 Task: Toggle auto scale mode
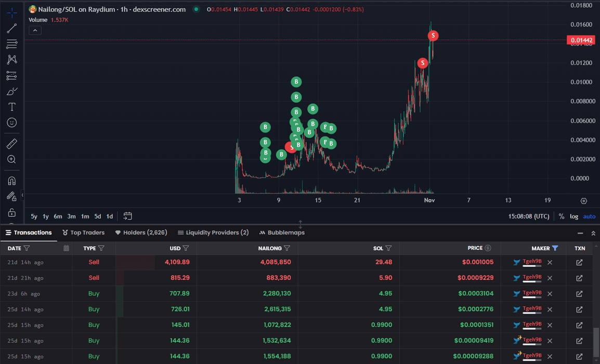click(589, 216)
